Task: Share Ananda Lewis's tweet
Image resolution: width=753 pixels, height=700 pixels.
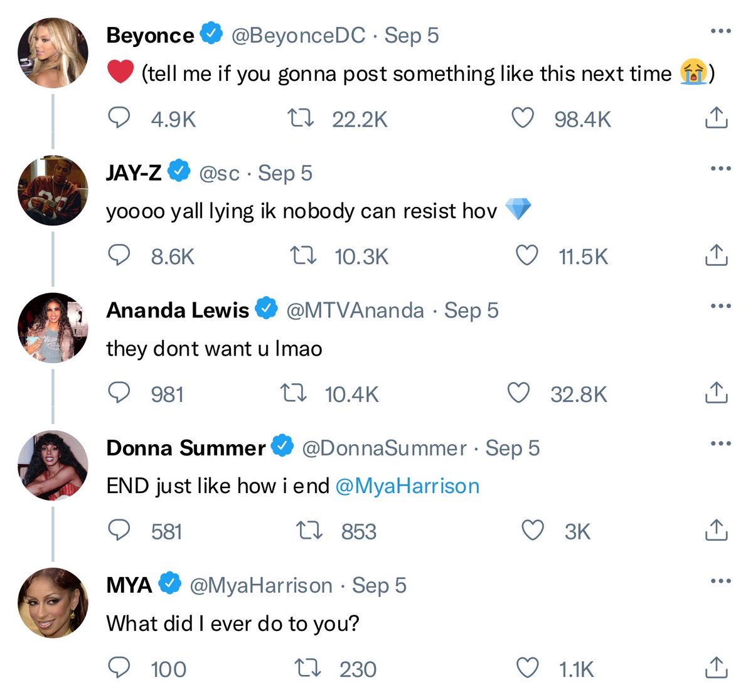Action: [x=716, y=393]
